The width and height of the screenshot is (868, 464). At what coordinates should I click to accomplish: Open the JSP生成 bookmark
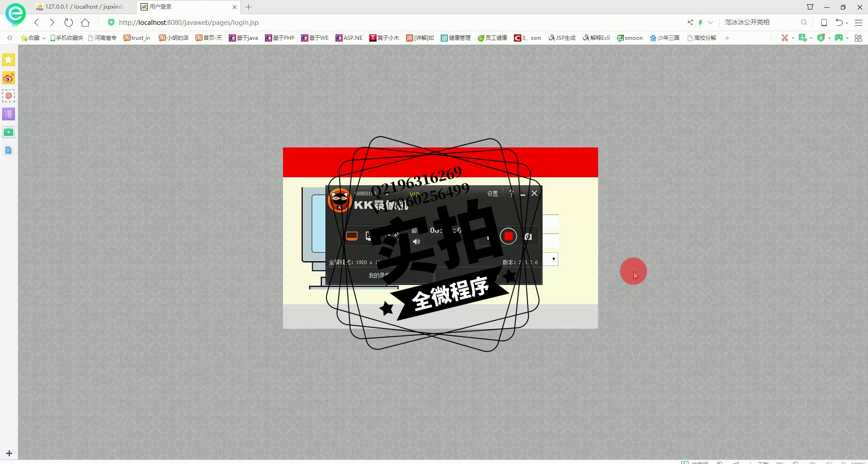pyautogui.click(x=562, y=38)
